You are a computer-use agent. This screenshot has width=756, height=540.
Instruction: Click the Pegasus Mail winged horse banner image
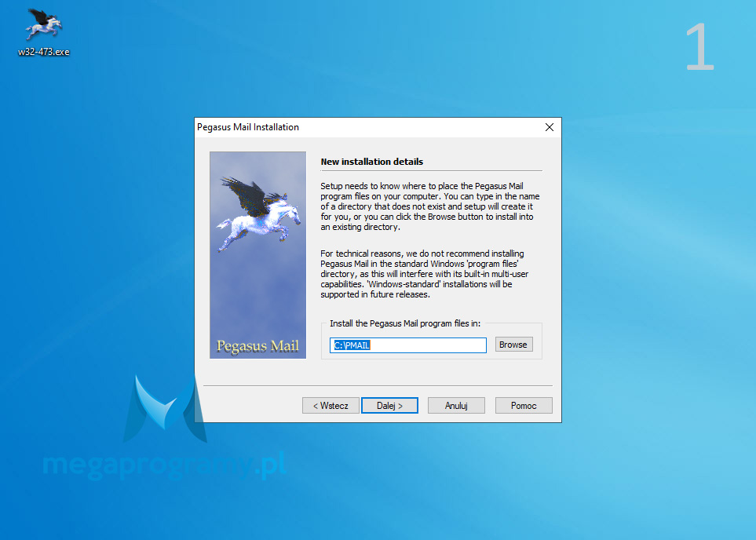tap(258, 255)
